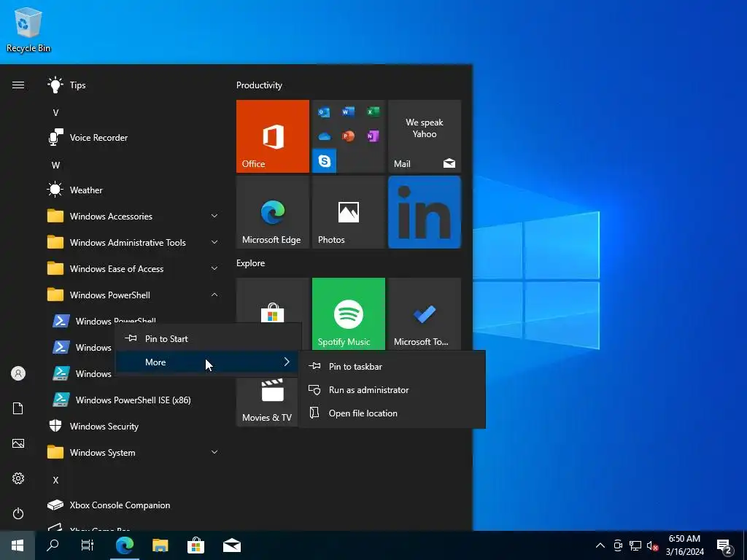Click muted volume icon in tray
747x560 pixels.
(x=653, y=545)
